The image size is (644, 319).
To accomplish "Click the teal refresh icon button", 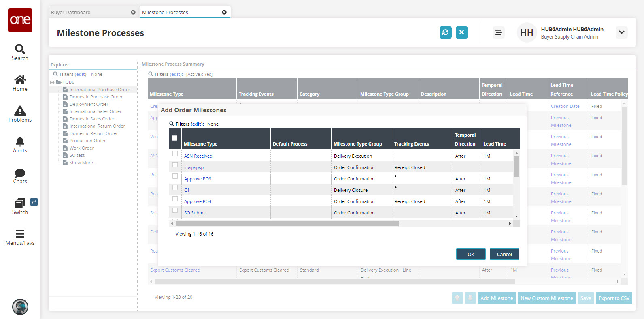I will (x=445, y=32).
